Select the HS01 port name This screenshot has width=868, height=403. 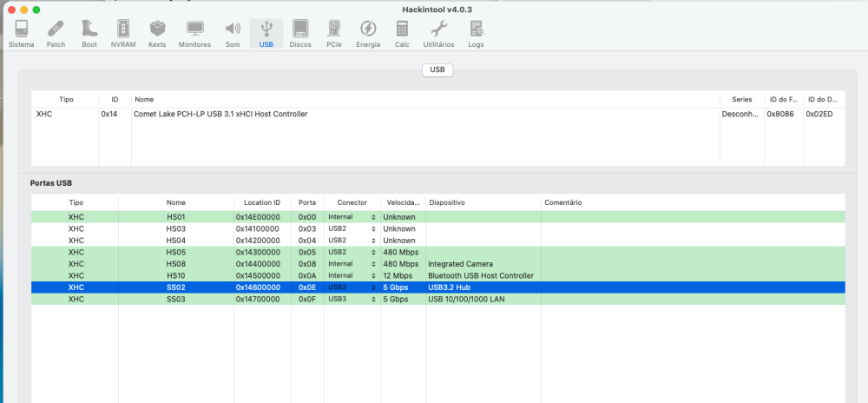pyautogui.click(x=176, y=217)
